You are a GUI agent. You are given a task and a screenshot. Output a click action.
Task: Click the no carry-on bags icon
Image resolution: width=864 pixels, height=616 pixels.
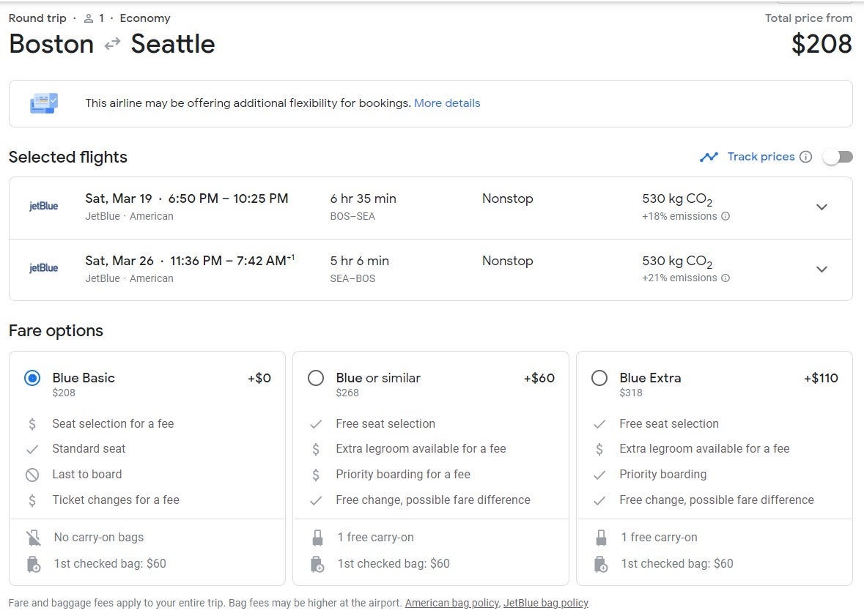pyautogui.click(x=33, y=538)
